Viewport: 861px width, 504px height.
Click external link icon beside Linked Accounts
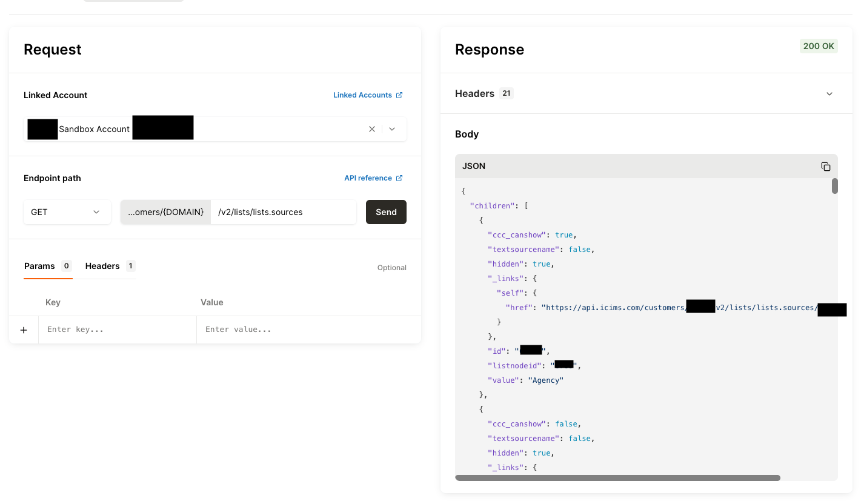(x=399, y=95)
